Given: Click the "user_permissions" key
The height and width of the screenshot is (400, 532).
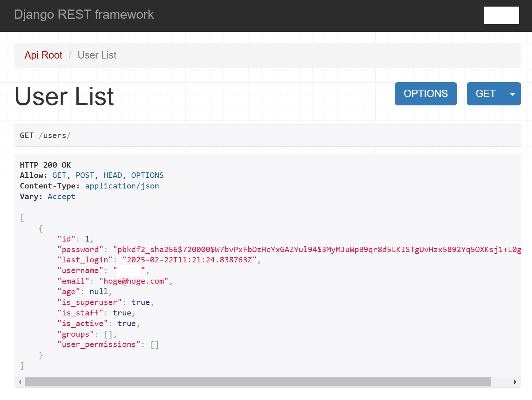Looking at the screenshot, I should [x=99, y=344].
